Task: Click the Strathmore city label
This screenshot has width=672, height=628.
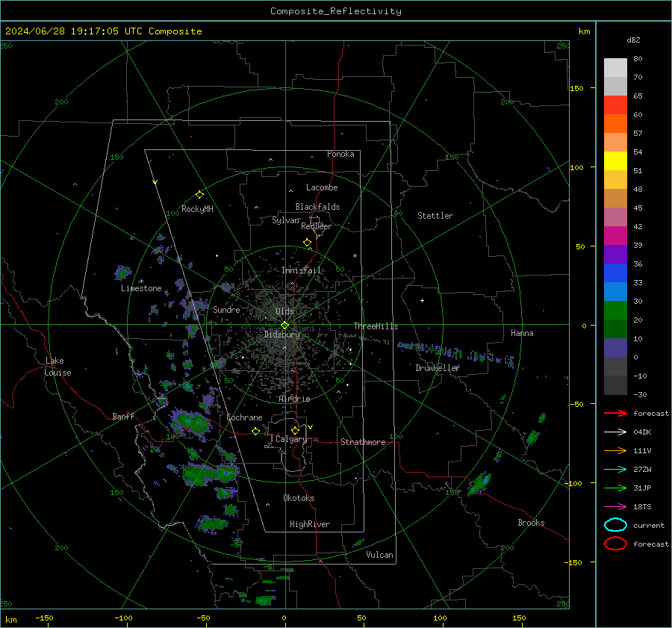Action: 364,442
